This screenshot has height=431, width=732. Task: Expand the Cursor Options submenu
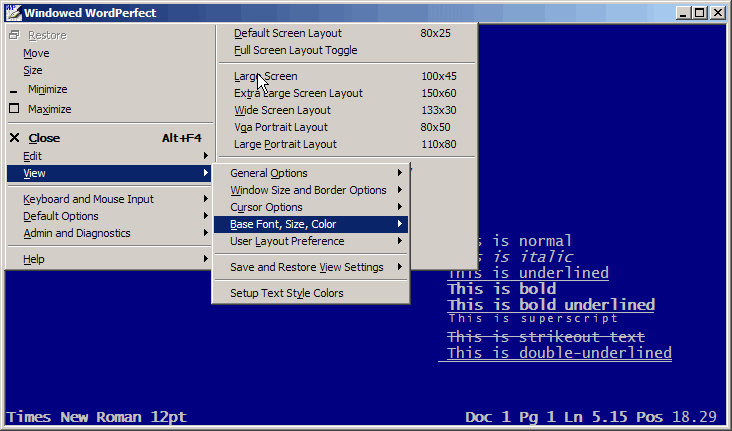tap(266, 207)
